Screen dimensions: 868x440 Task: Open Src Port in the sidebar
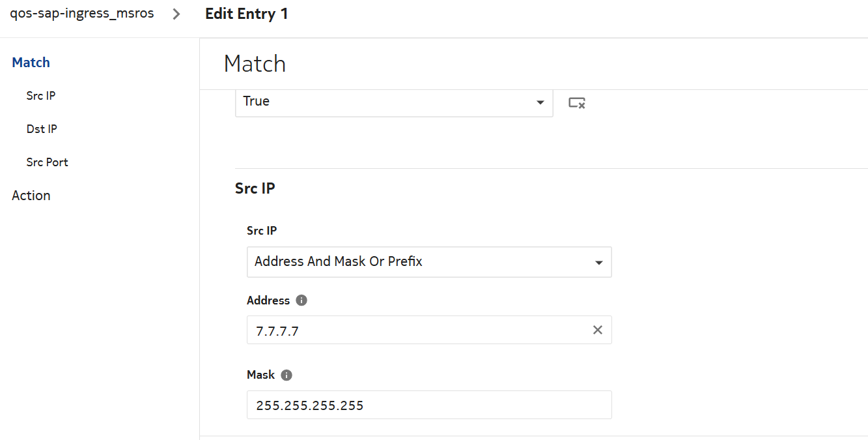pyautogui.click(x=47, y=162)
